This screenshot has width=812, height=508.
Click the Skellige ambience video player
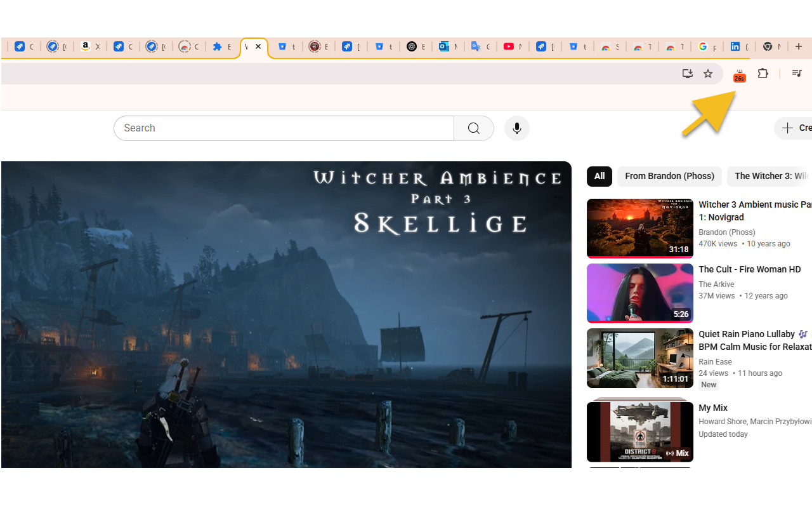[x=286, y=314]
